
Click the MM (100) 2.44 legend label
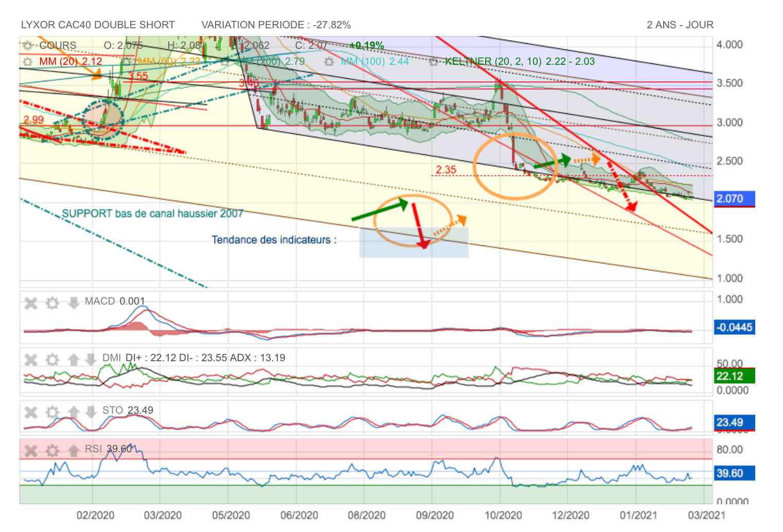(x=375, y=61)
